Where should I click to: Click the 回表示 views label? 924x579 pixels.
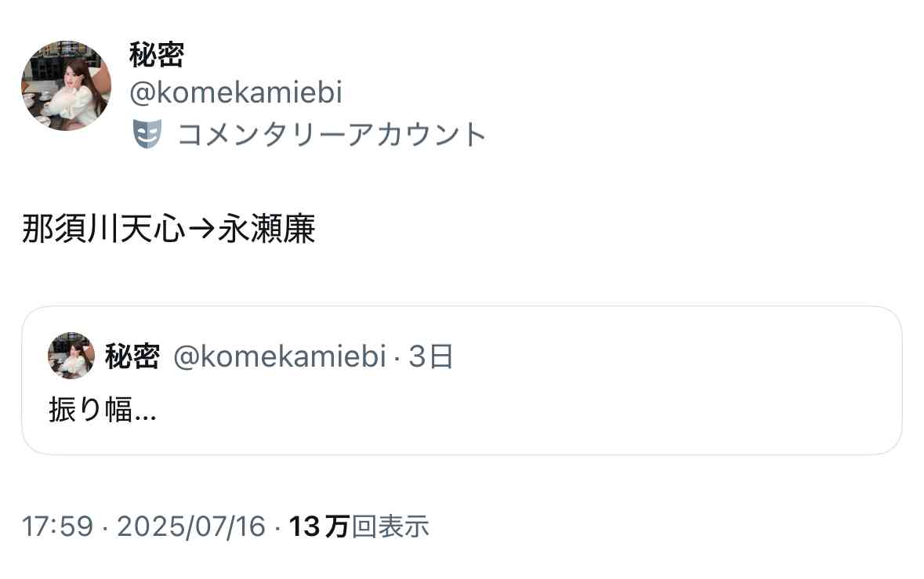pyautogui.click(x=390, y=526)
